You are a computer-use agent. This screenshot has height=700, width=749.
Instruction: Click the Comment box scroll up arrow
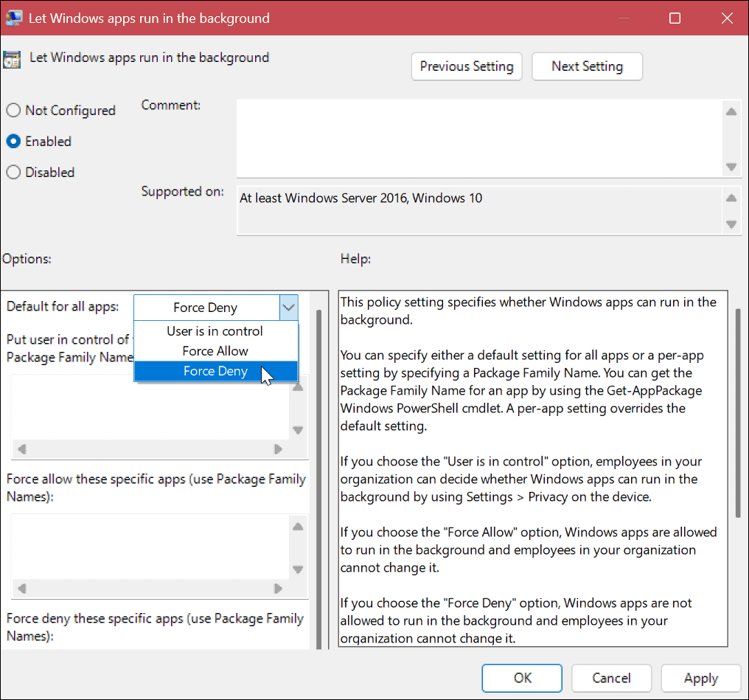(x=731, y=112)
